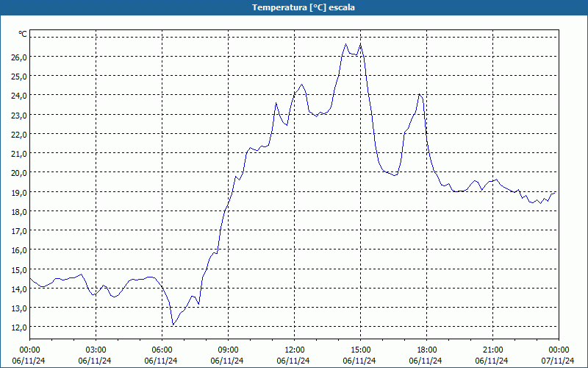Click the 19,0 y-axis label
Image resolution: width=588 pixels, height=368 pixels.
19,192
